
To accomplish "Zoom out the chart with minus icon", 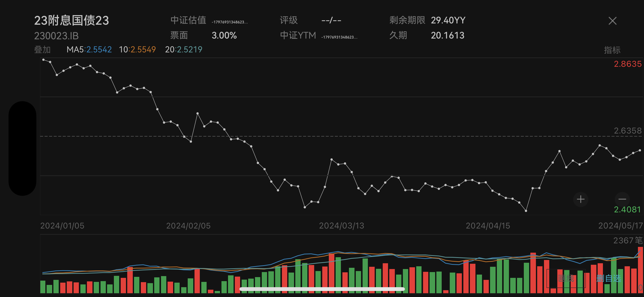I will pyautogui.click(x=622, y=199).
